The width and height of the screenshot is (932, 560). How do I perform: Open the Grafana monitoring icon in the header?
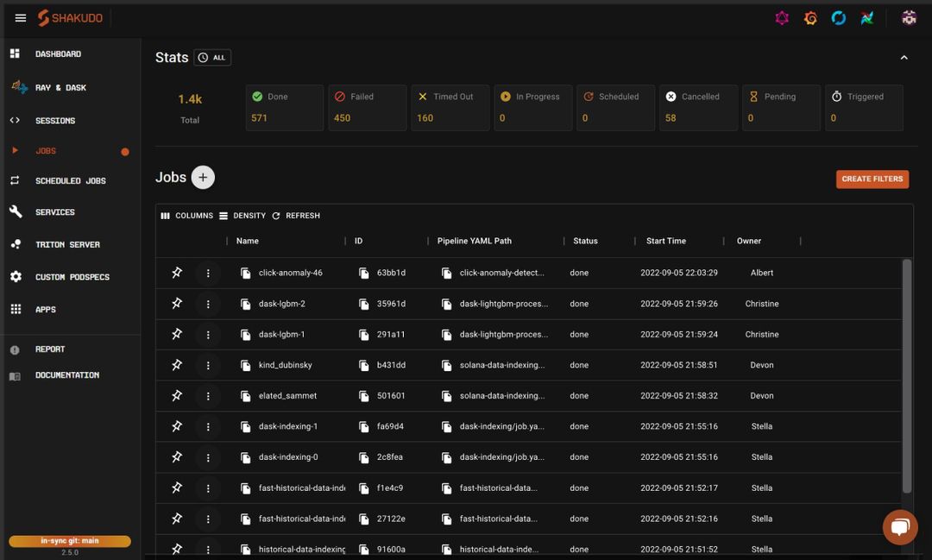pos(810,17)
